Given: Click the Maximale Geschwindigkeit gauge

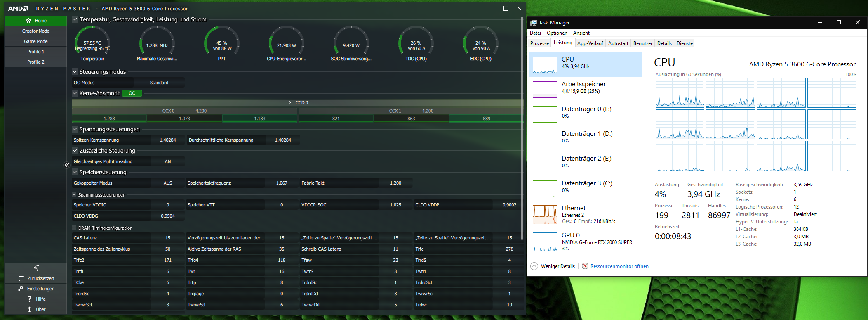Looking at the screenshot, I should click(157, 43).
